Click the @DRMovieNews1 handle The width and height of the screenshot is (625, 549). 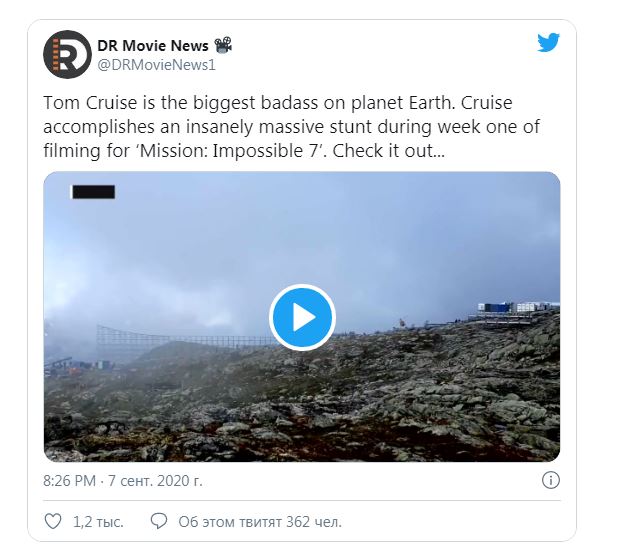click(156, 65)
